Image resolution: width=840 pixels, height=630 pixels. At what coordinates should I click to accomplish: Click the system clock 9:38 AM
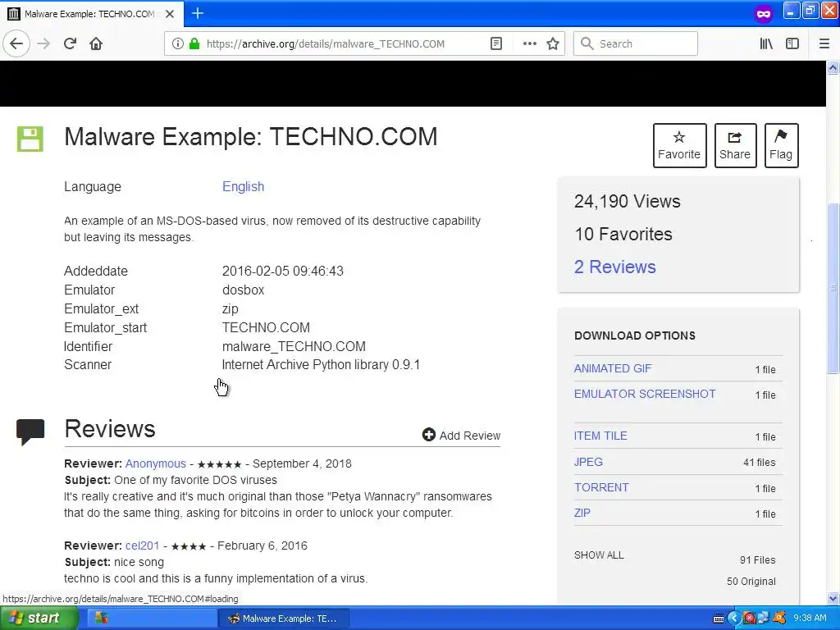(x=810, y=618)
